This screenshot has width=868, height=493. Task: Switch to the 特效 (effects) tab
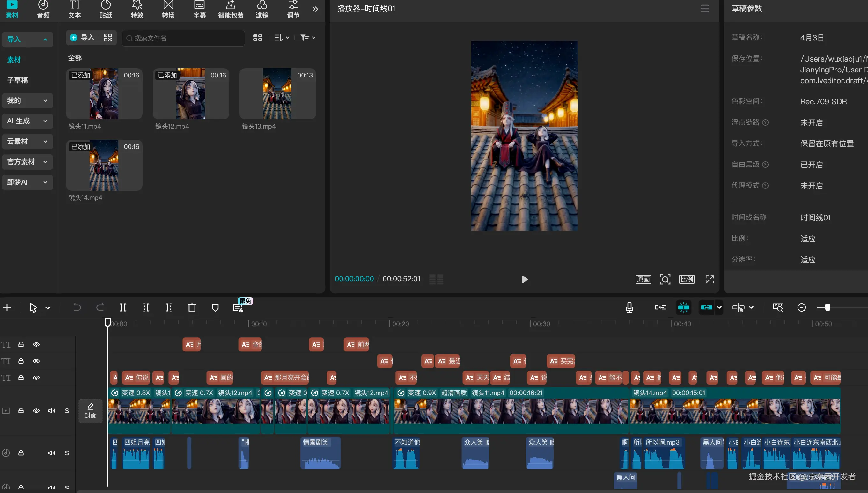137,10
